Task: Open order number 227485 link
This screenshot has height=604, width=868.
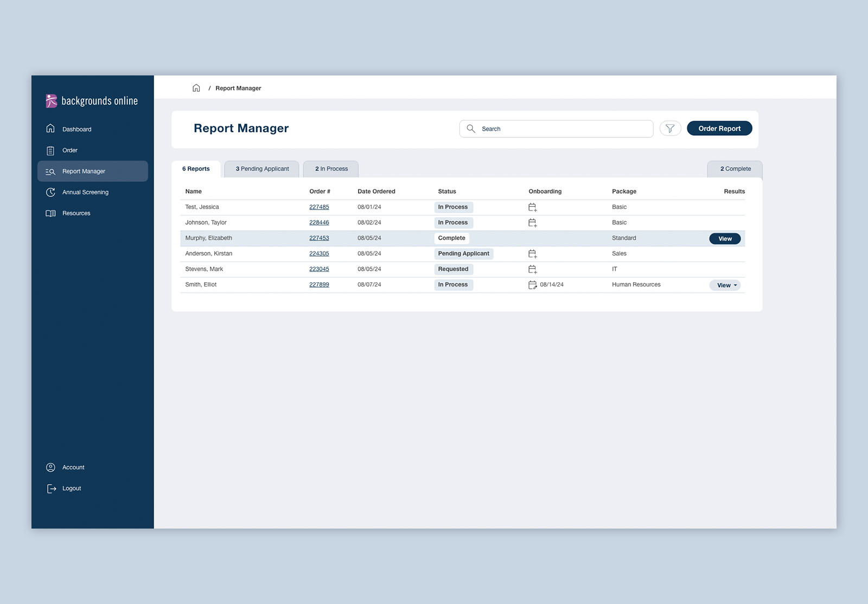Action: coord(319,207)
